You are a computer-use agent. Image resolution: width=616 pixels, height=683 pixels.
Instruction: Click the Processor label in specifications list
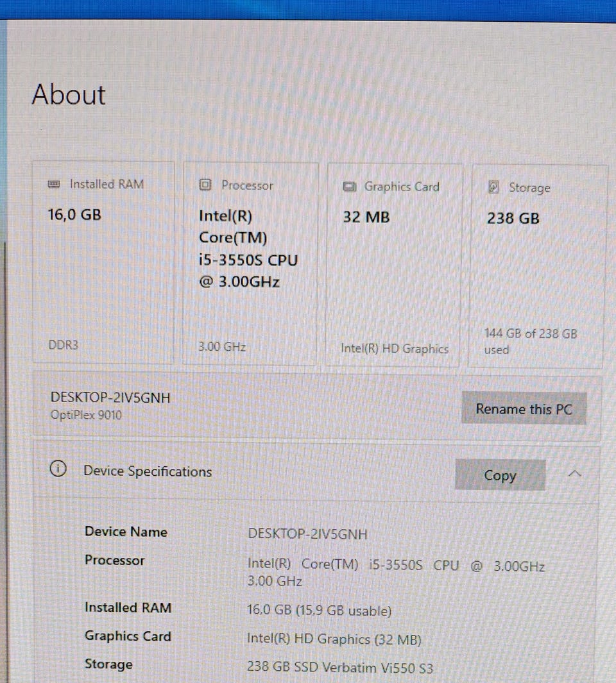[x=115, y=560]
